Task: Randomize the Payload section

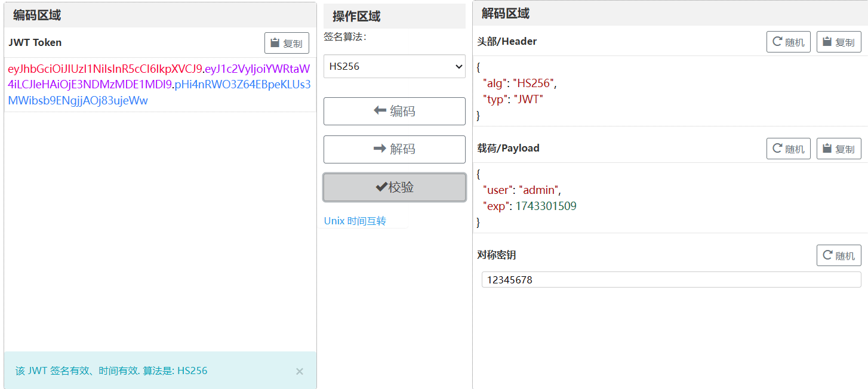Action: 788,149
